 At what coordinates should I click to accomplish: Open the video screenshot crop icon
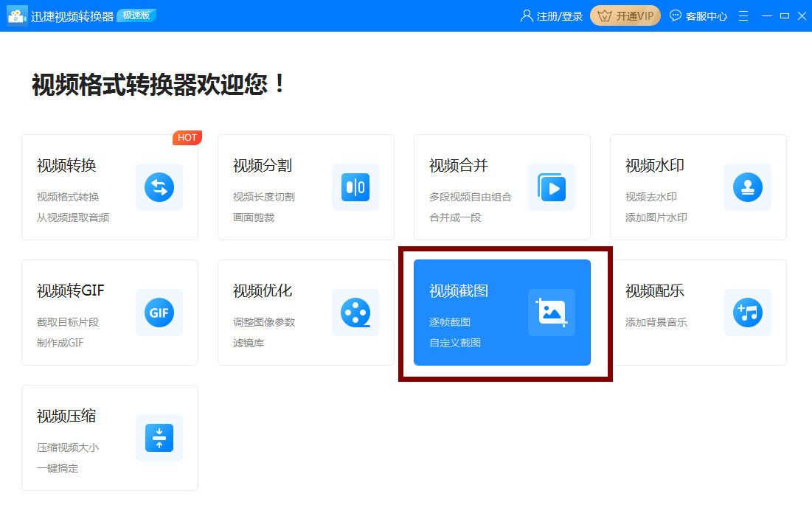[552, 313]
